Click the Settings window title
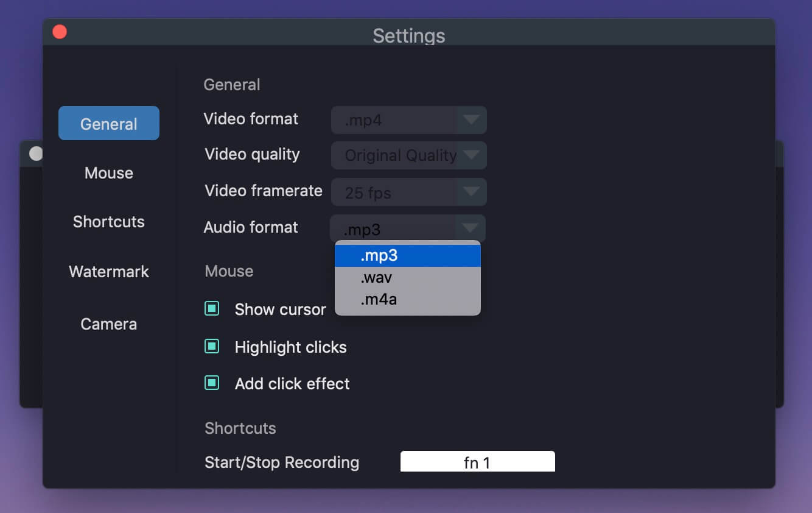Viewport: 812px width, 513px height. 409,35
